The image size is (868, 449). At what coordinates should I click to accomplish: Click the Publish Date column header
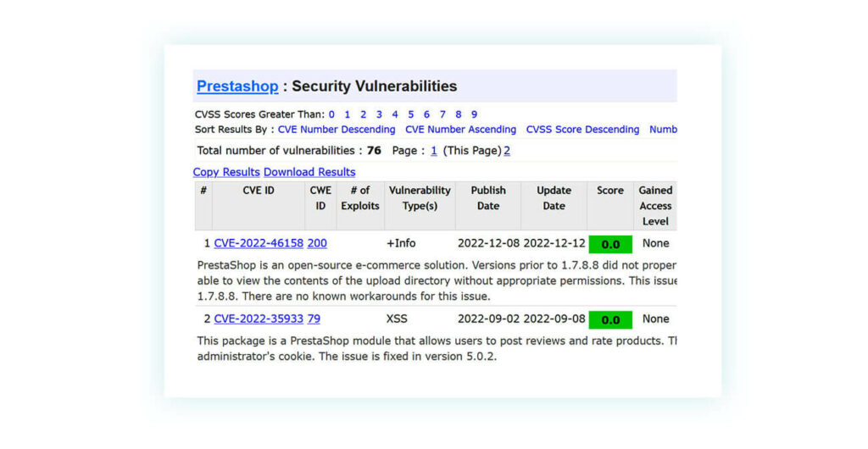click(488, 198)
